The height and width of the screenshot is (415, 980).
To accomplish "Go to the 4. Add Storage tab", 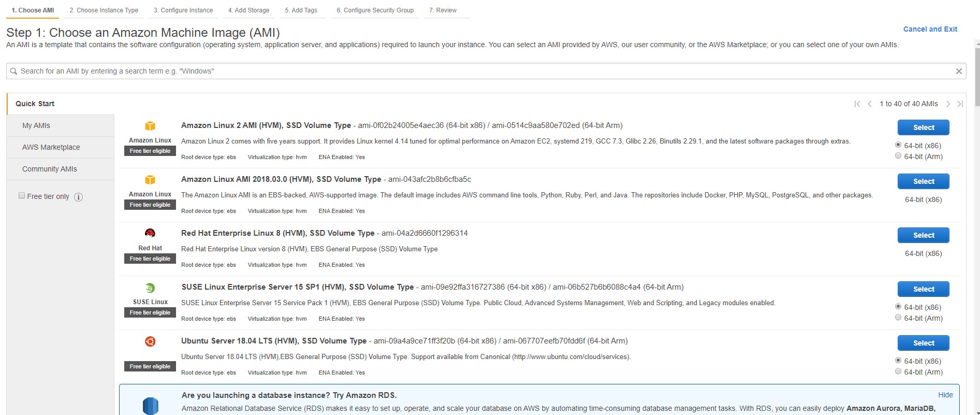I will point(248,10).
